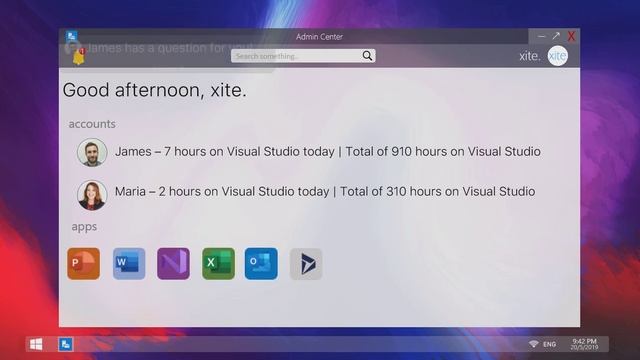Click the ENG language indicator
Screen dimensions: 640x360
click(549, 344)
